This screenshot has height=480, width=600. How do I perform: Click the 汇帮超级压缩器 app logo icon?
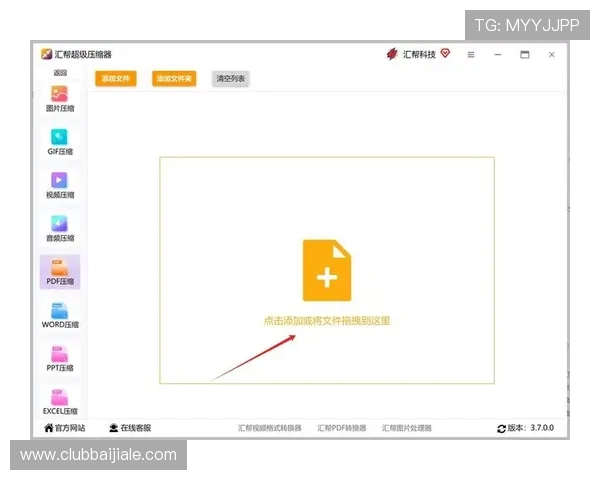47,54
